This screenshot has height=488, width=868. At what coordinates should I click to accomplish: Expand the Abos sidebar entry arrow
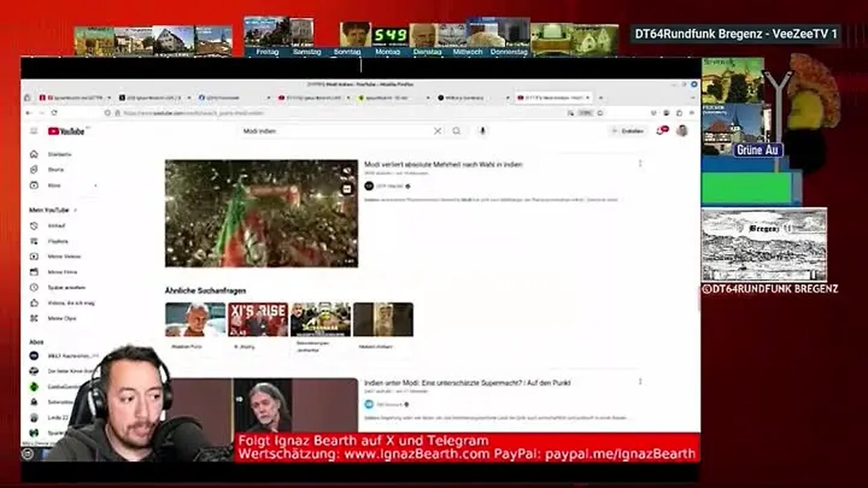coord(95,185)
